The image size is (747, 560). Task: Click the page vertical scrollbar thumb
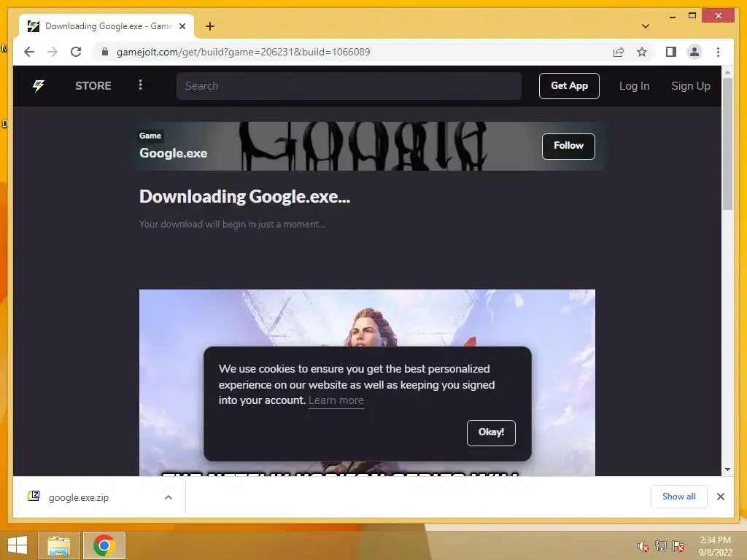pyautogui.click(x=727, y=143)
